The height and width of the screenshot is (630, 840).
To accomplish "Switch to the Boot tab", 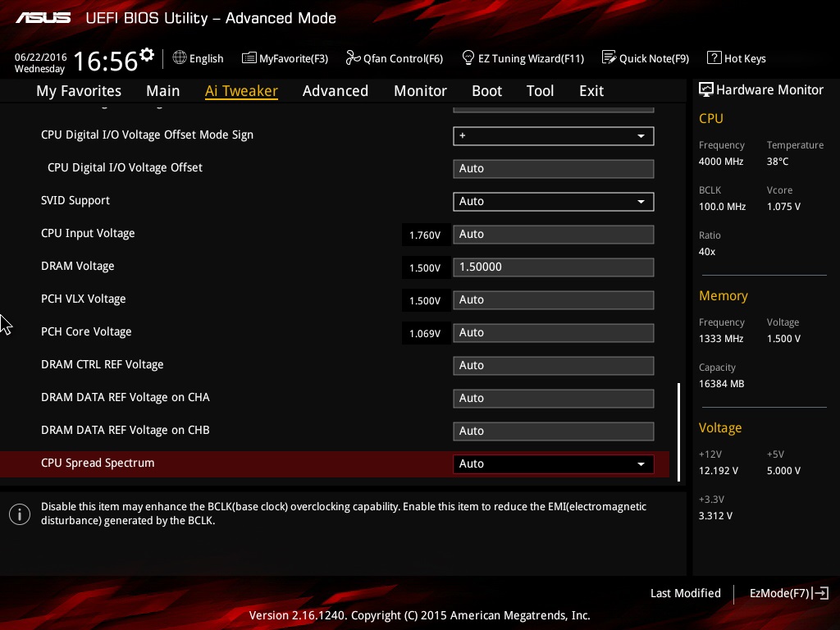I will [487, 91].
